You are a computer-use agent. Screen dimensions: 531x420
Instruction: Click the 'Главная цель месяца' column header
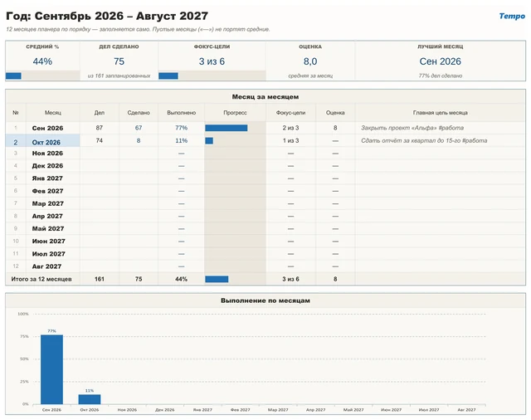(441, 112)
